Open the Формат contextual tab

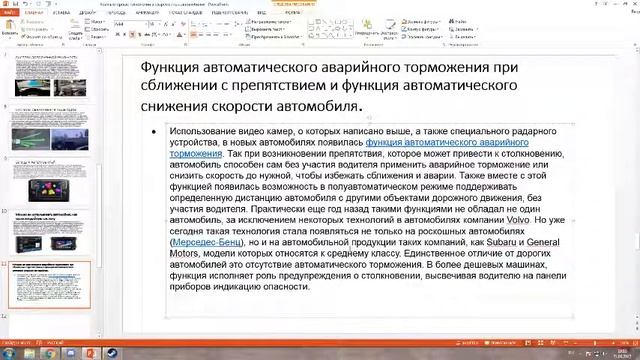point(293,13)
